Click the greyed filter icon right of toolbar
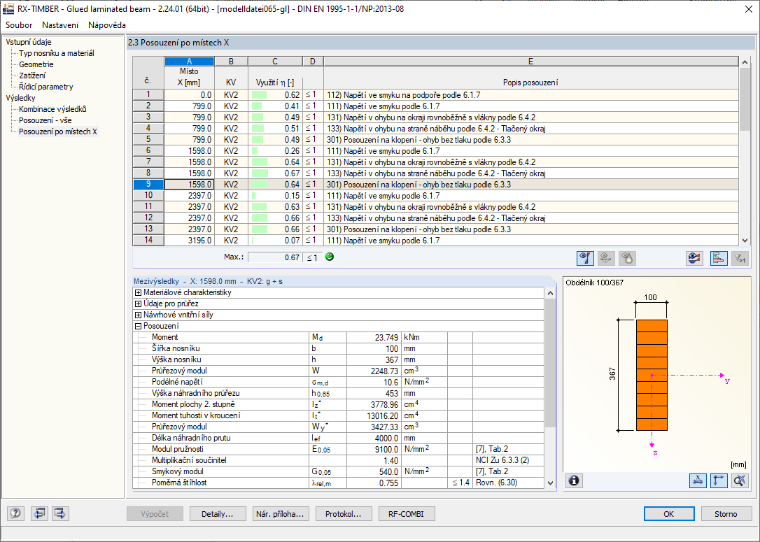This screenshot has height=542, width=760. 740,258
